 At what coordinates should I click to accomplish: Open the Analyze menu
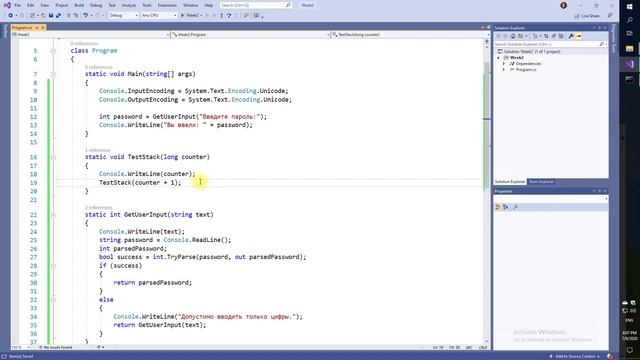[129, 5]
